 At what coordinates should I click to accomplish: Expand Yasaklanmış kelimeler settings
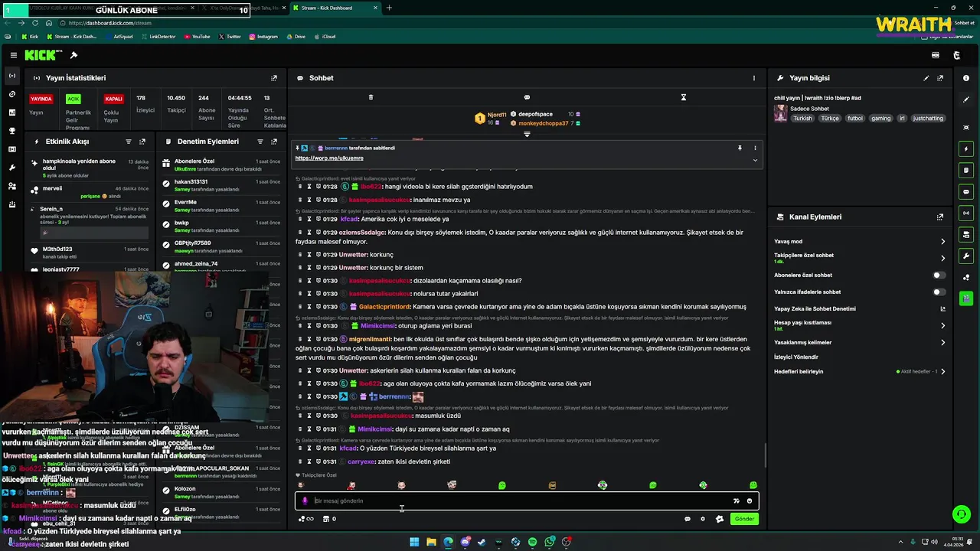pyautogui.click(x=943, y=342)
